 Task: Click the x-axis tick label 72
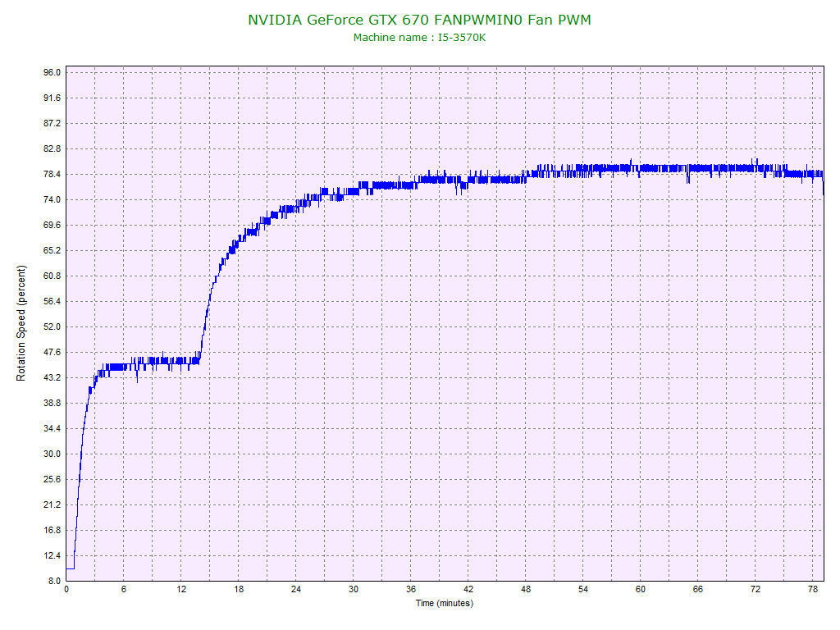(x=756, y=590)
